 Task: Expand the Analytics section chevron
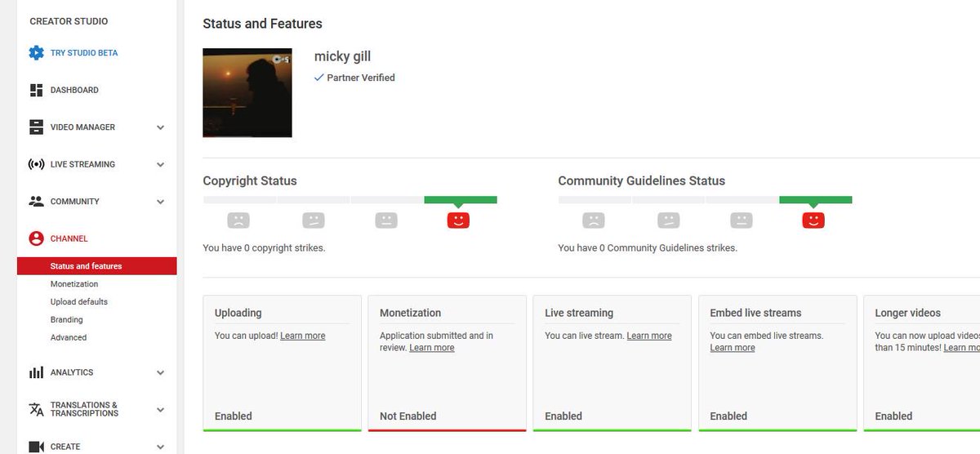pos(160,372)
